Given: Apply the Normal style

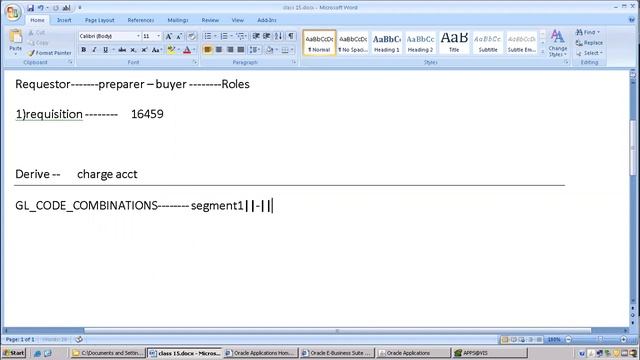Looking at the screenshot, I should [x=319, y=42].
